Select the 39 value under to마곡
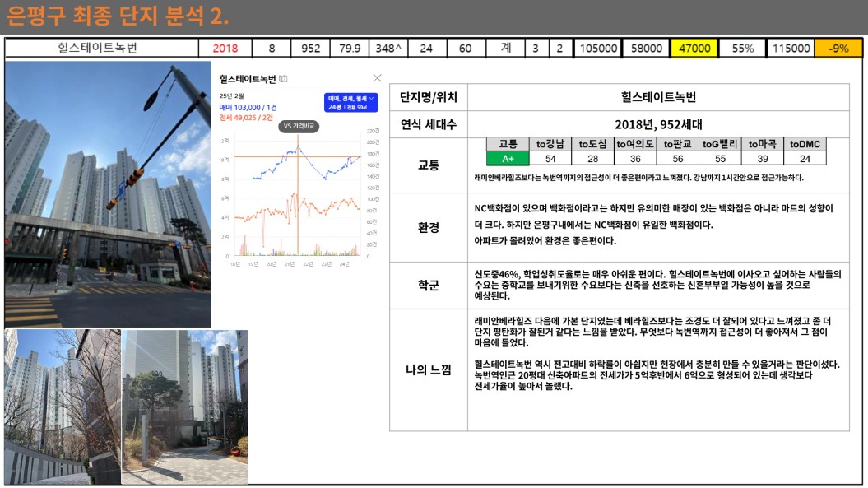Viewport: 868px width, 488px height. tap(762, 159)
